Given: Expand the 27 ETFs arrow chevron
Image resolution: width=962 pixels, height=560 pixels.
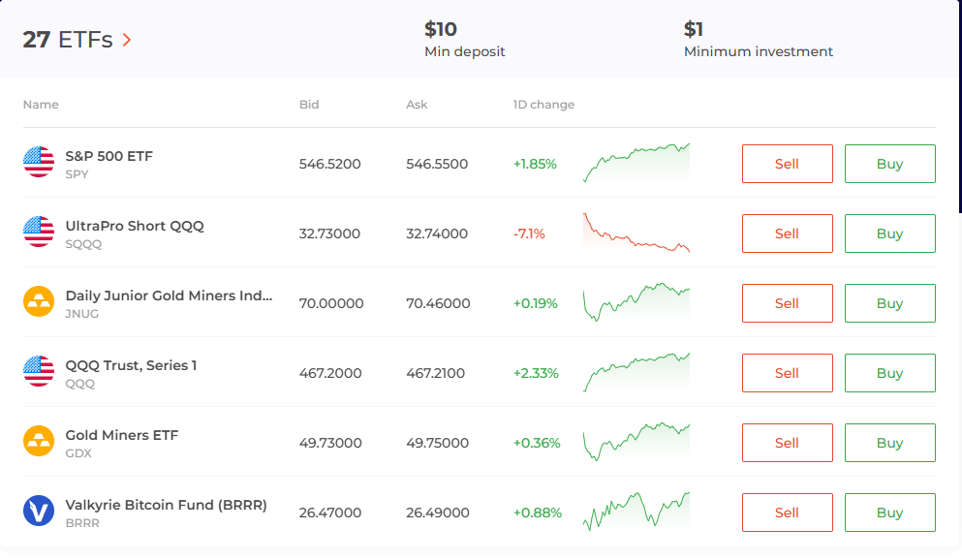Looking at the screenshot, I should [127, 41].
